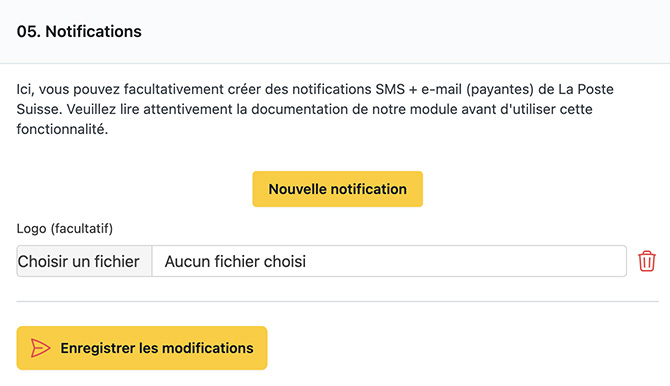
Task: Remove logo file with the trash can
Action: 646,261
